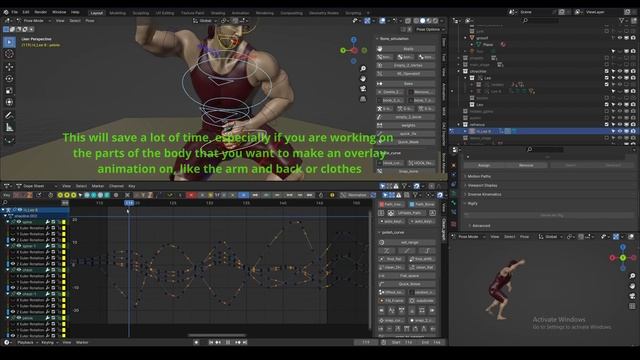Collapse the reference collection in the outliner
The width and height of the screenshot is (640, 360).
click(x=459, y=125)
